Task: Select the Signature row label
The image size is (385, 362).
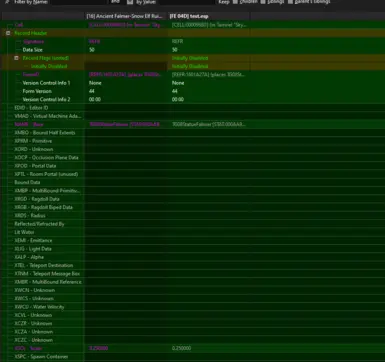Action: pyautogui.click(x=34, y=41)
